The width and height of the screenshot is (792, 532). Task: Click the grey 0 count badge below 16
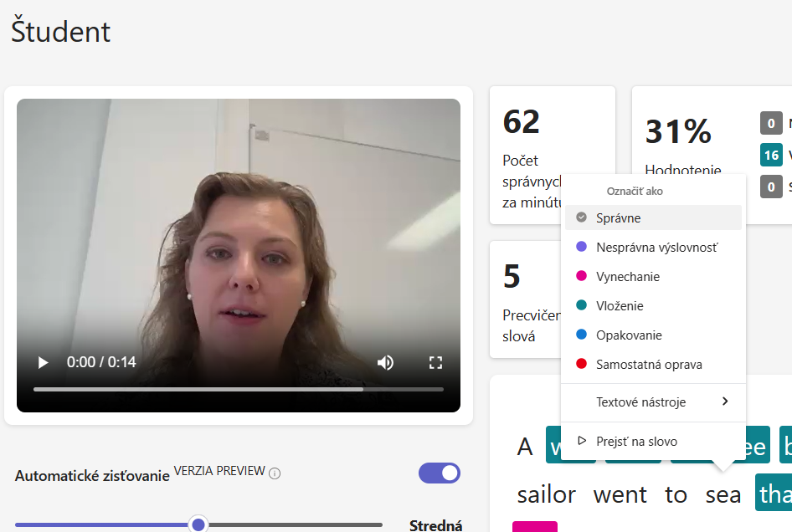point(771,187)
